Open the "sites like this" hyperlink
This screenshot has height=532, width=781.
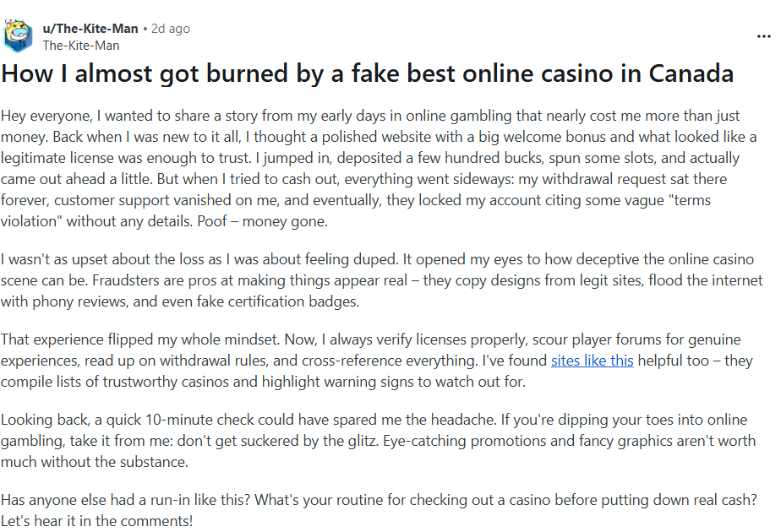pos(592,361)
